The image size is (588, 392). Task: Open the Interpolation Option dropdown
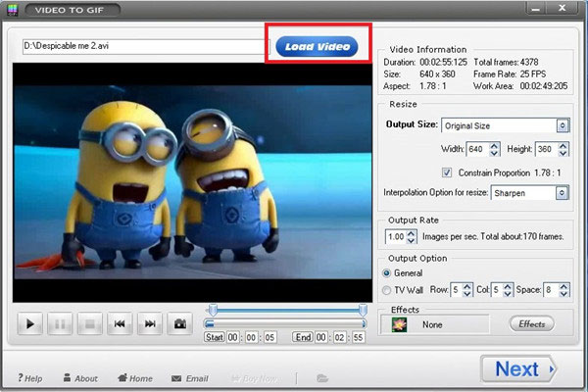click(563, 193)
